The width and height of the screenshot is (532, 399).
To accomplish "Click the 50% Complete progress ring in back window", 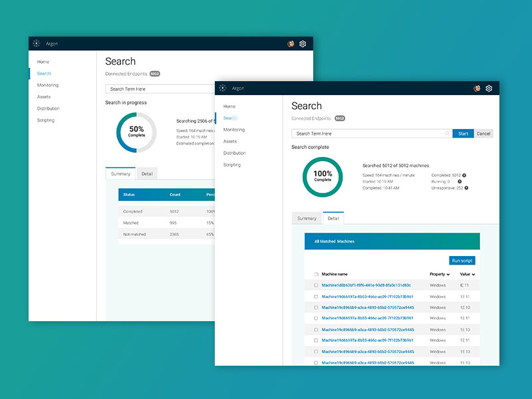I will 136,132.
